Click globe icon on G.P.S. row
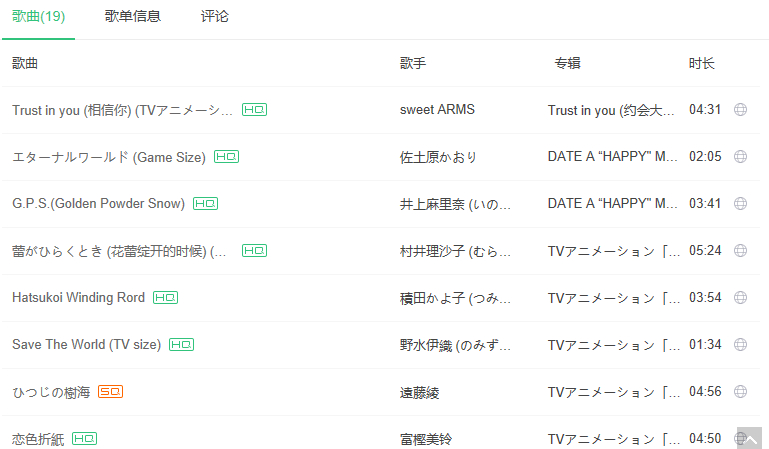 coord(741,204)
